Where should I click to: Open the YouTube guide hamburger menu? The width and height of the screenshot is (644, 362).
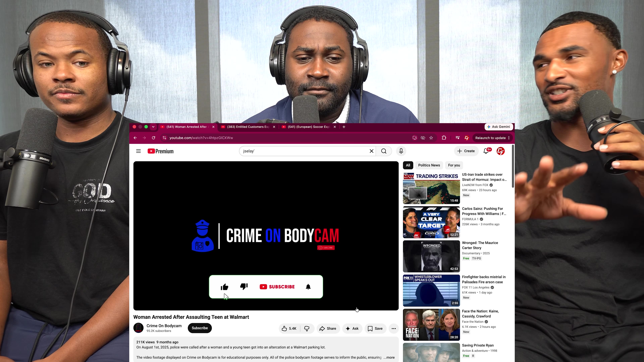139,151
